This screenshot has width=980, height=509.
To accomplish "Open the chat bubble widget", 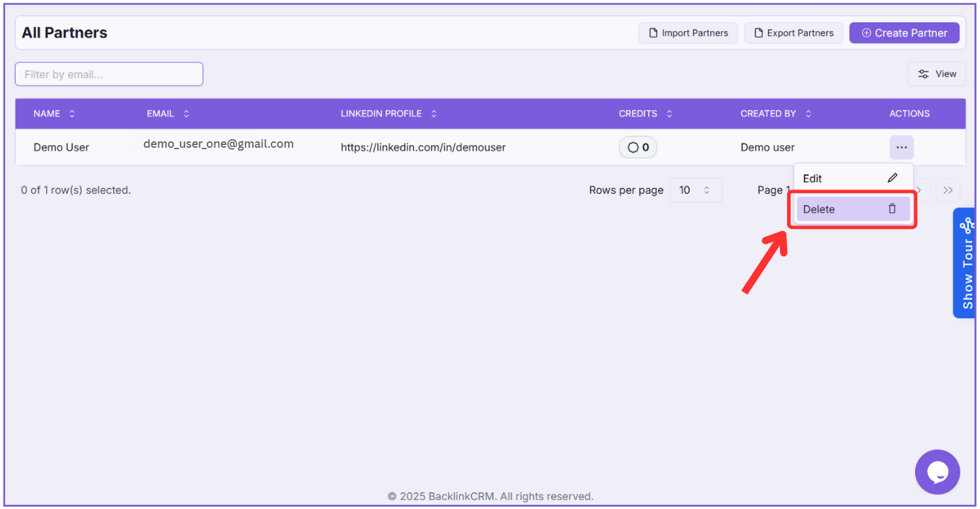I will [937, 472].
